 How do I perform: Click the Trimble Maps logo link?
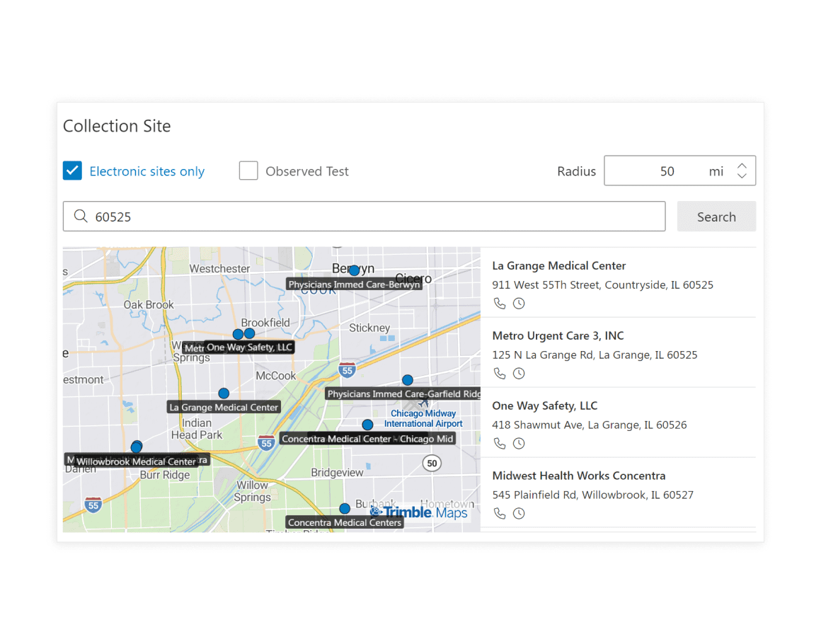click(418, 512)
